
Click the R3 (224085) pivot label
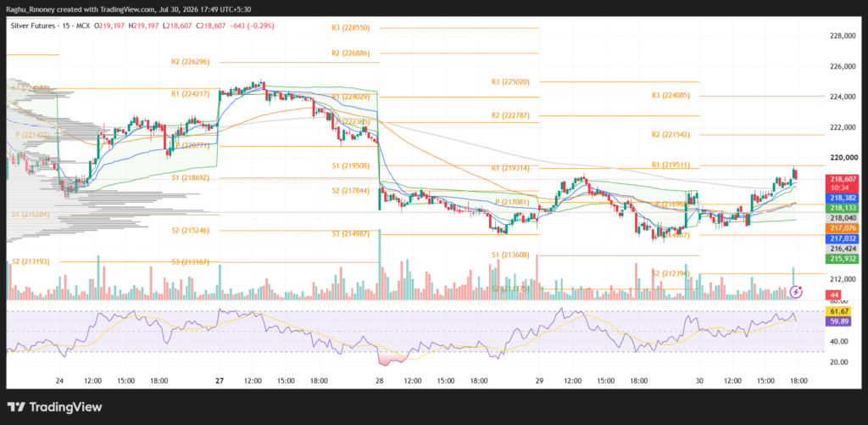click(x=670, y=95)
